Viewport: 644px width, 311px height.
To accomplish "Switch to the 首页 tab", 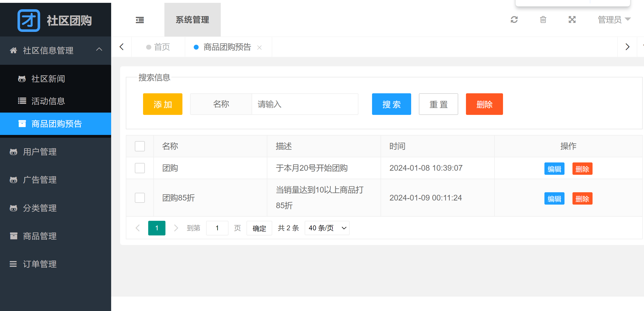I will tap(158, 47).
